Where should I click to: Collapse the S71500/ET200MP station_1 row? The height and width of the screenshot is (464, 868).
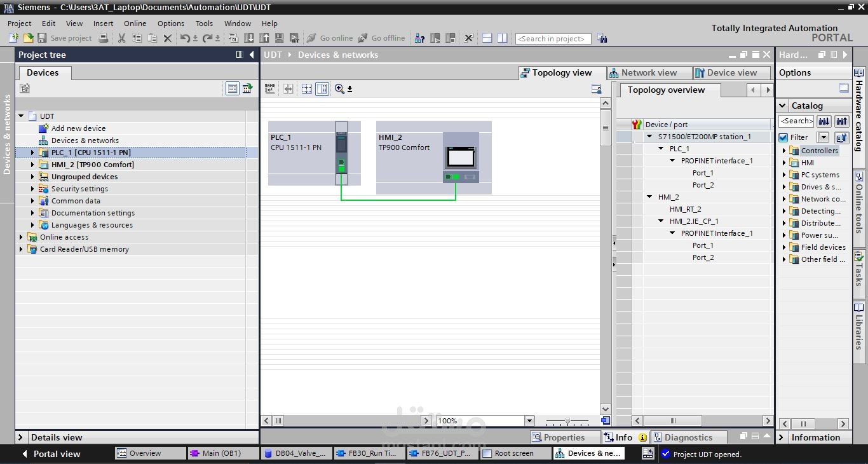tap(649, 137)
